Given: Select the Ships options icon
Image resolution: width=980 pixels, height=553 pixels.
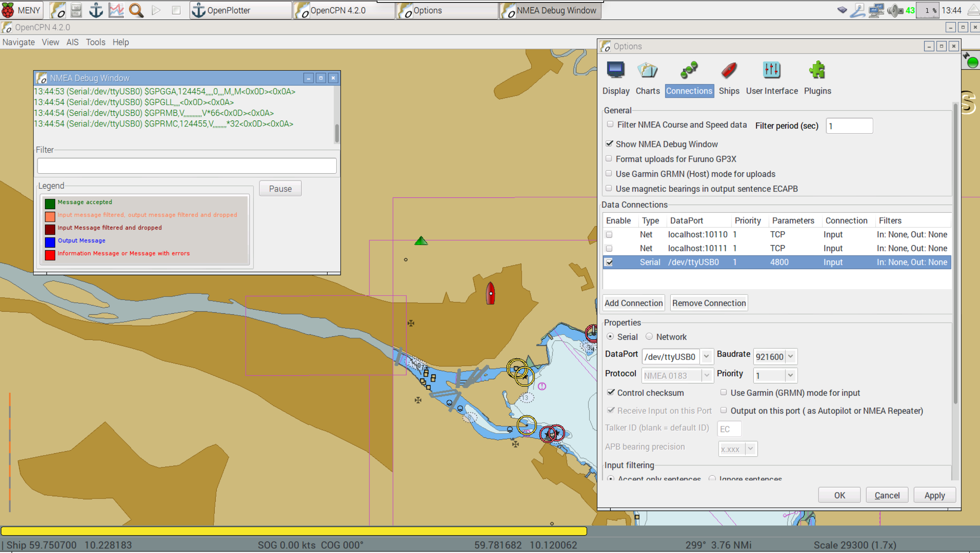Looking at the screenshot, I should [728, 70].
